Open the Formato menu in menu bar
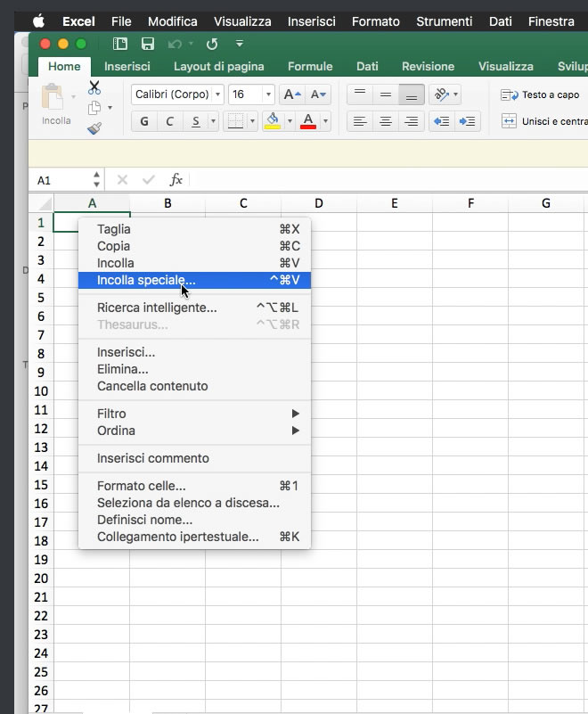 (x=375, y=21)
